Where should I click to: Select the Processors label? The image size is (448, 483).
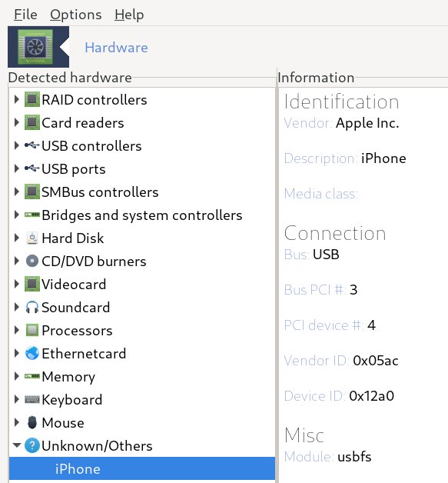point(77,331)
